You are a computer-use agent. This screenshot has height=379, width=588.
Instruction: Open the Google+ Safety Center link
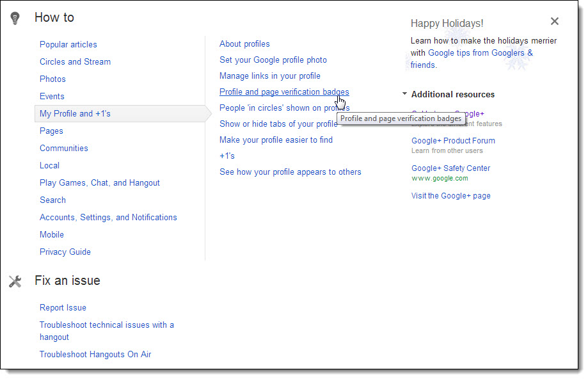point(450,168)
